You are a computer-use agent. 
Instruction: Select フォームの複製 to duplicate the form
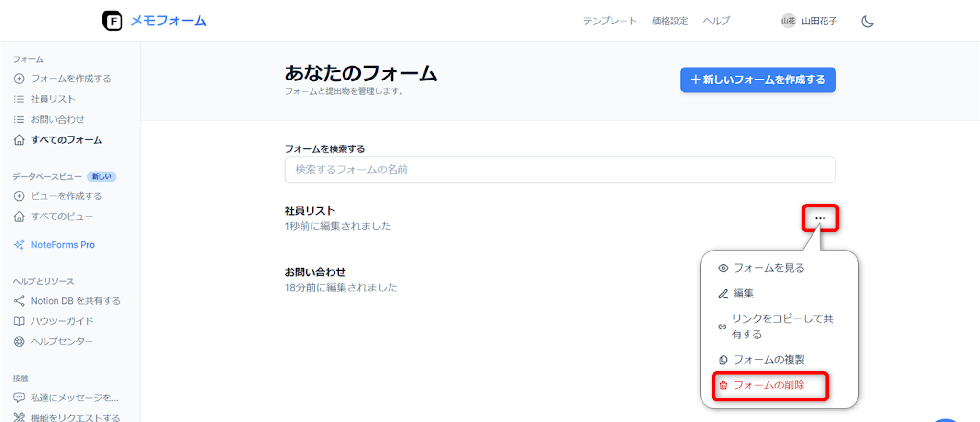pyautogui.click(x=768, y=359)
